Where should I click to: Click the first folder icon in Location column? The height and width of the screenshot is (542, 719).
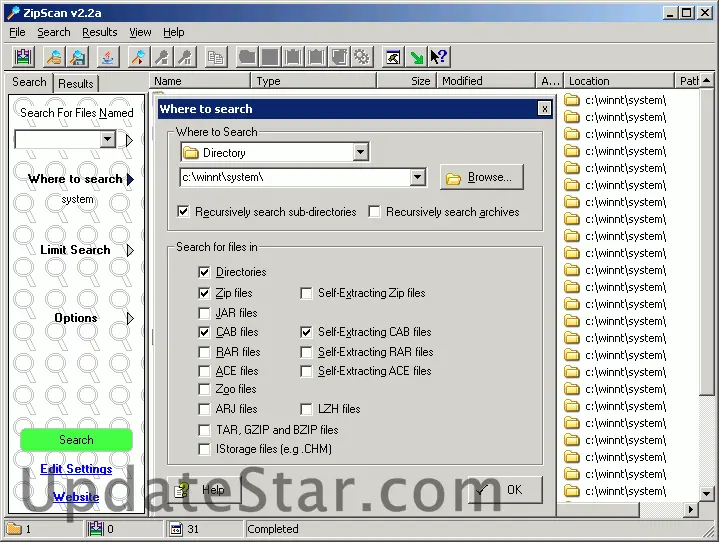[572, 100]
